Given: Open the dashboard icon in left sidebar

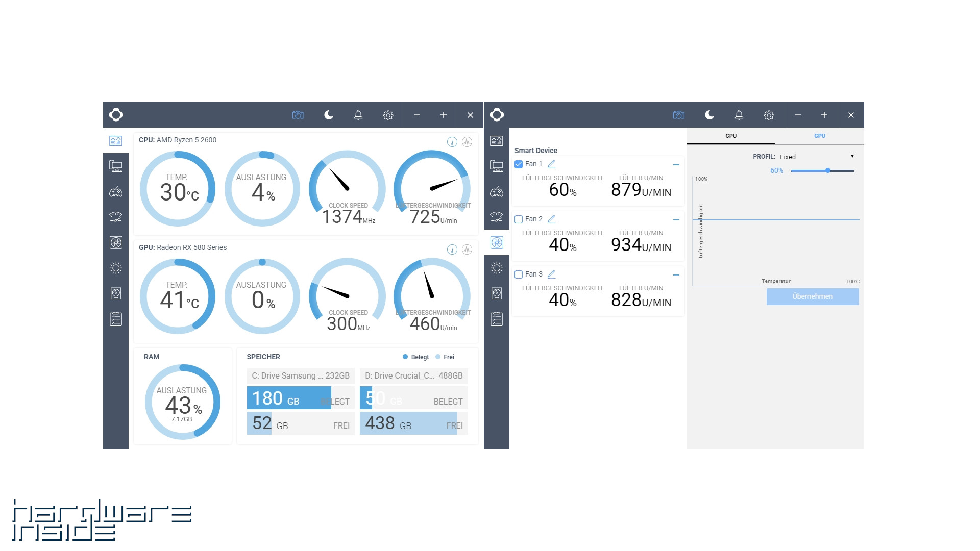Looking at the screenshot, I should [116, 140].
